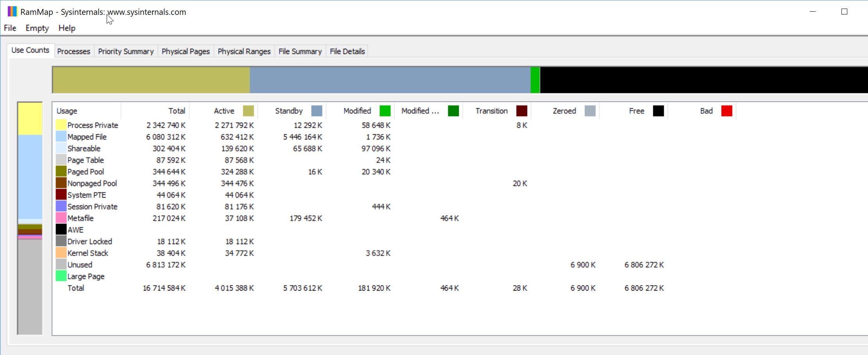
Task: Maximize the RamMap window
Action: pyautogui.click(x=844, y=12)
